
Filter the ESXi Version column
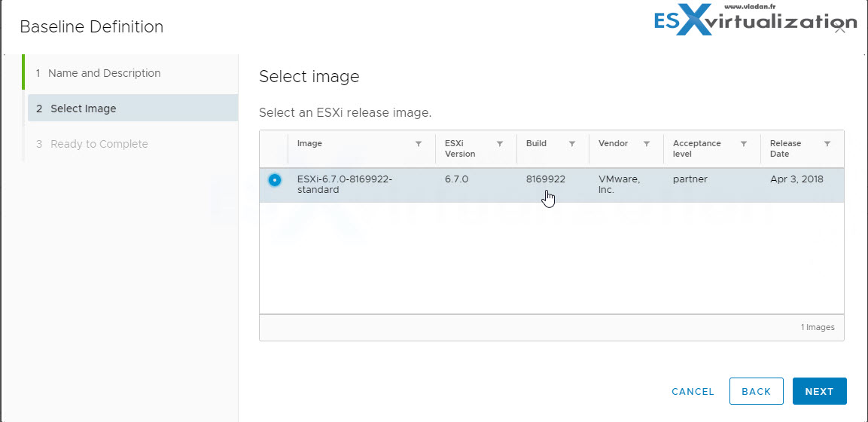[x=500, y=144]
